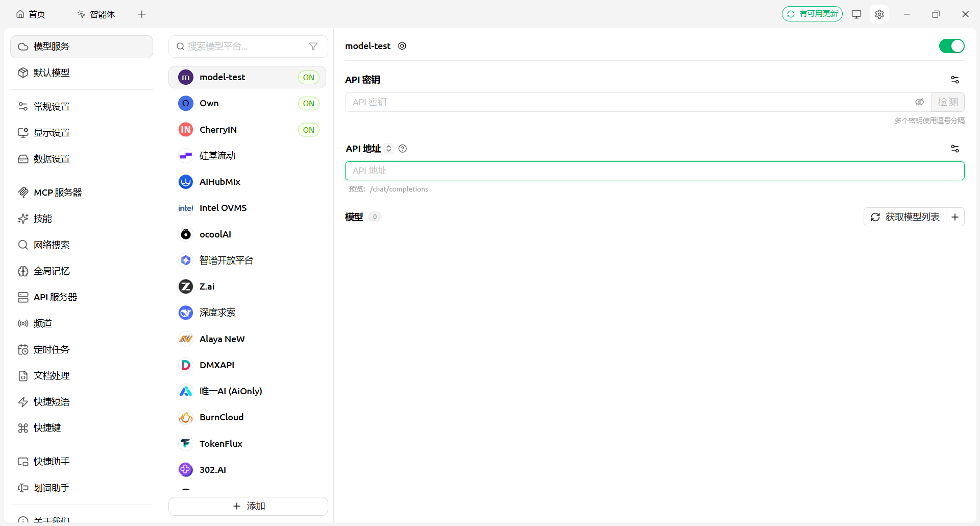Screen dimensions: 980x526
Task: Click the settings gear icon in title bar
Action: (879, 14)
